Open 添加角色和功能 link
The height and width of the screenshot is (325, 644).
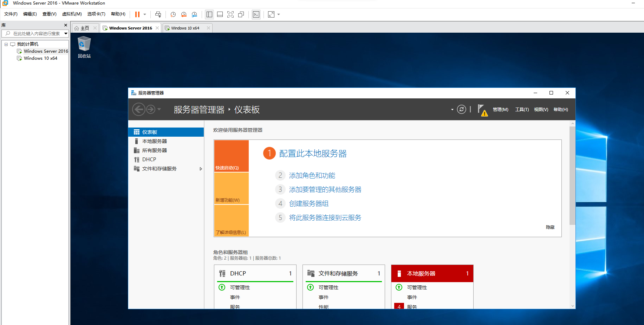(x=312, y=175)
